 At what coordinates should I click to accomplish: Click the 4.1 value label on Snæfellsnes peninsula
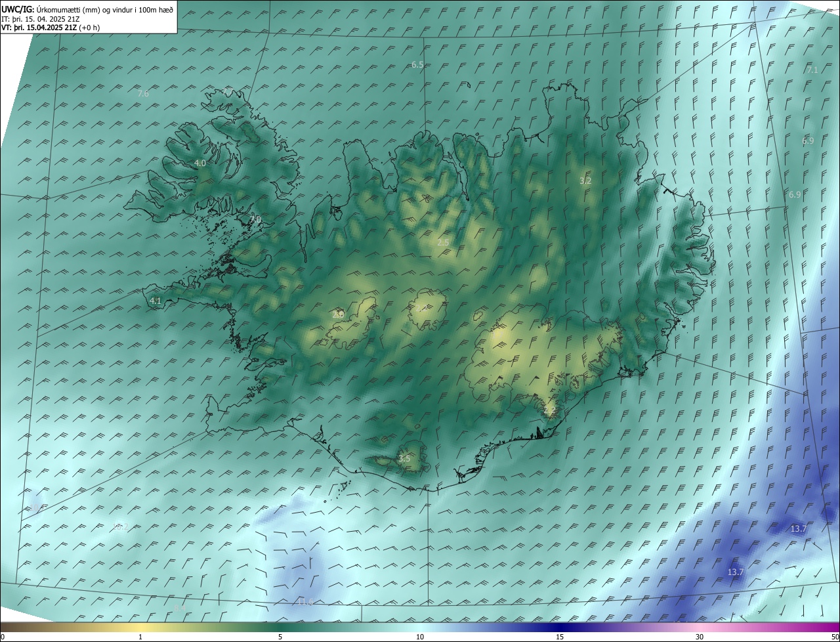tap(156, 301)
